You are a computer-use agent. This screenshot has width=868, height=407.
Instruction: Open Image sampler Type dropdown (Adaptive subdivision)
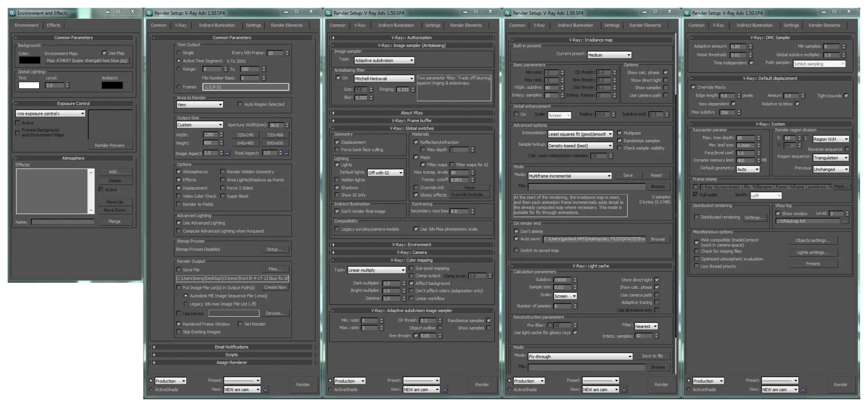[384, 60]
